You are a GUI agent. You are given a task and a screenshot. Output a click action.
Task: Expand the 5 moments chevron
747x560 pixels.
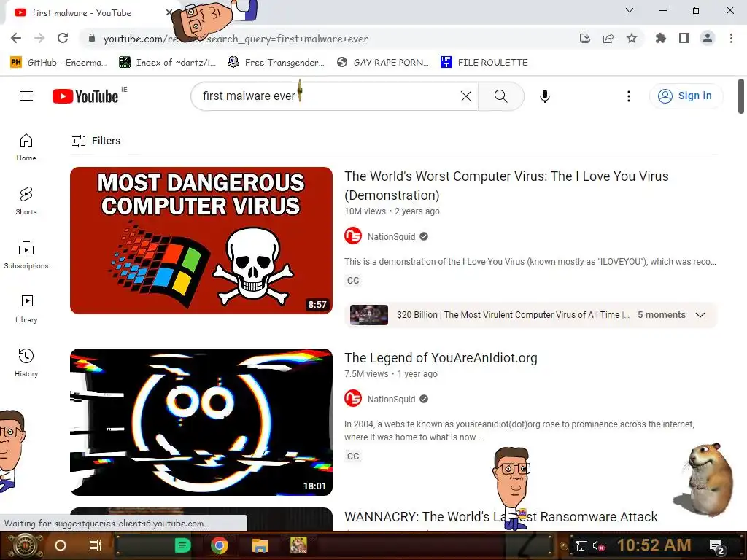700,315
